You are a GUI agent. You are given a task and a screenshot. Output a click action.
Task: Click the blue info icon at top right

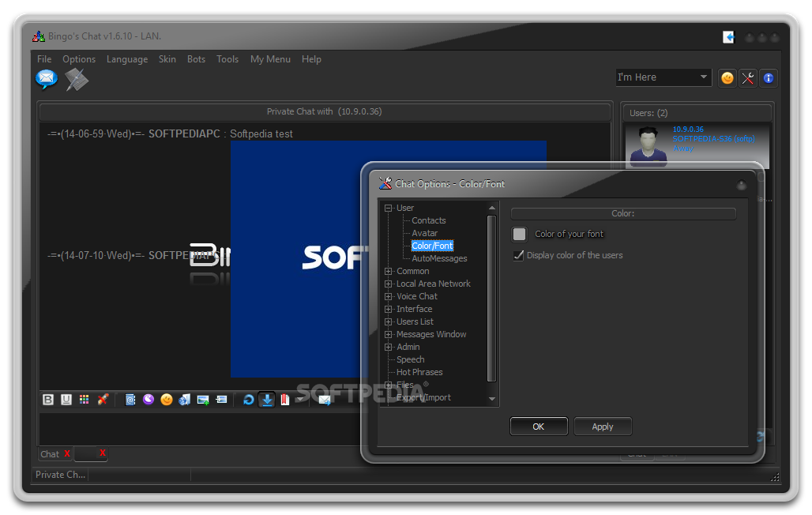click(x=769, y=78)
